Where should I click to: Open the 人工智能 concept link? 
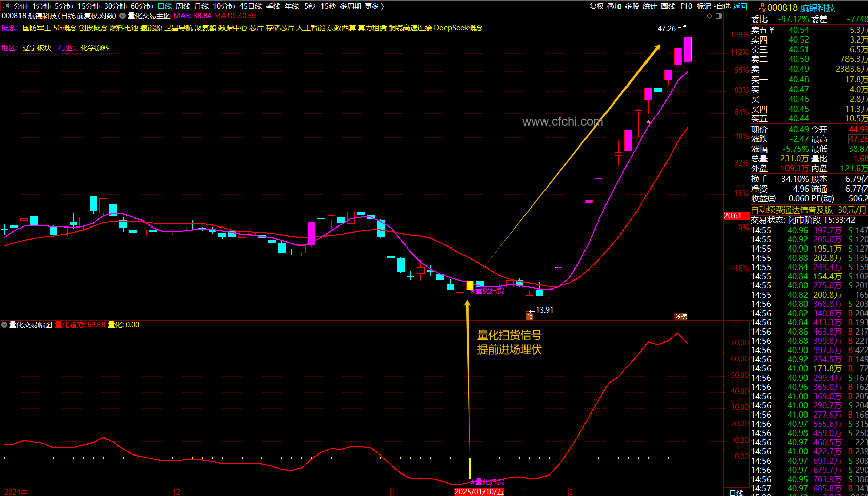(311, 28)
